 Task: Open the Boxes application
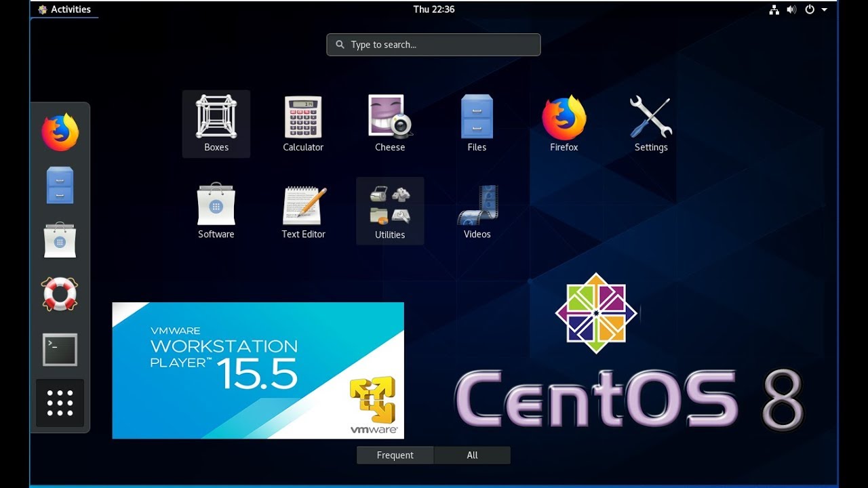216,123
